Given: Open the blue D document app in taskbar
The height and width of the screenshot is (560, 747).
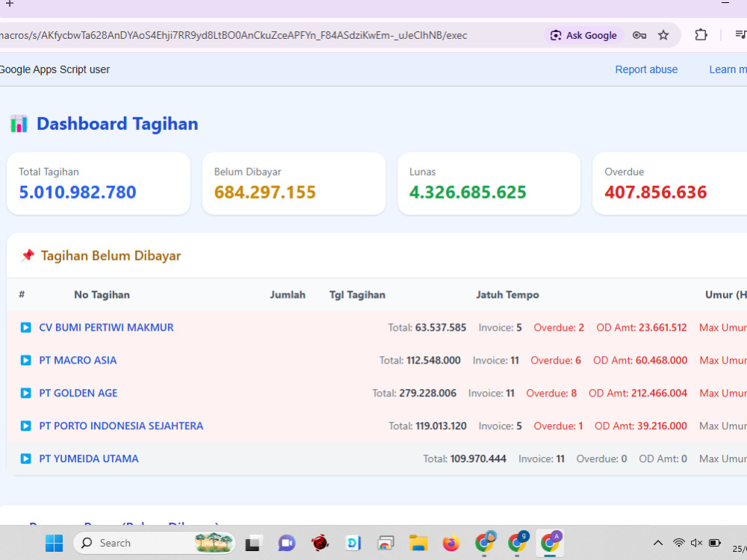Looking at the screenshot, I should 353,543.
